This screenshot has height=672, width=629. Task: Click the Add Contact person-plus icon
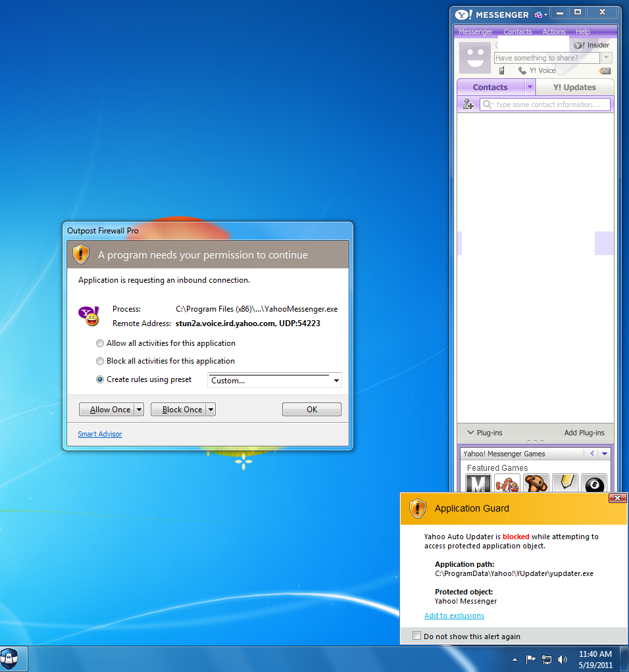coord(468,104)
